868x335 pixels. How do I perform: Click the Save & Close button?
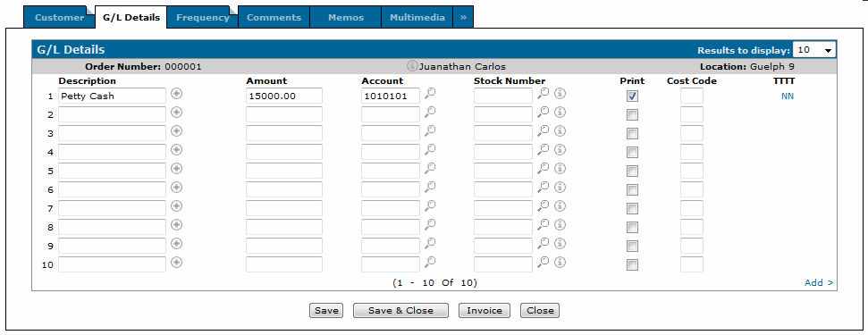coord(400,310)
